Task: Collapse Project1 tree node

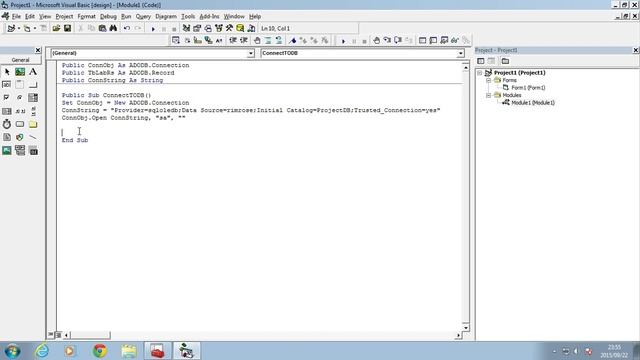Action: [480, 73]
